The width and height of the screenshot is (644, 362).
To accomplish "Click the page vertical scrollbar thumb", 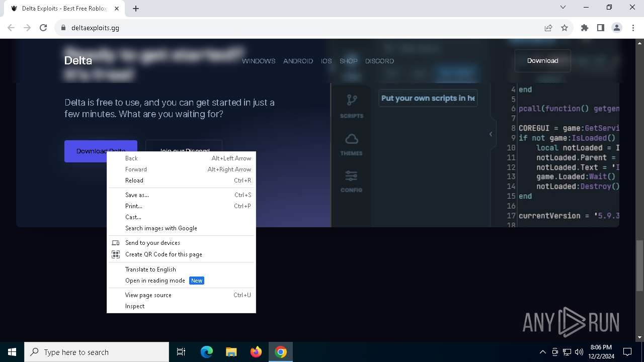I will point(639,265).
